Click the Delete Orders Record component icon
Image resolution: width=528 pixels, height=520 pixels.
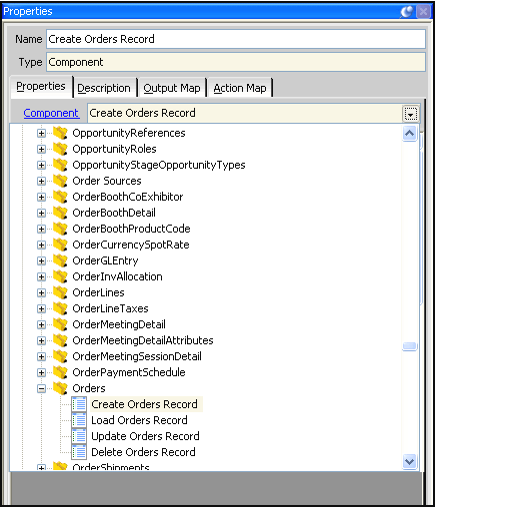click(x=79, y=452)
